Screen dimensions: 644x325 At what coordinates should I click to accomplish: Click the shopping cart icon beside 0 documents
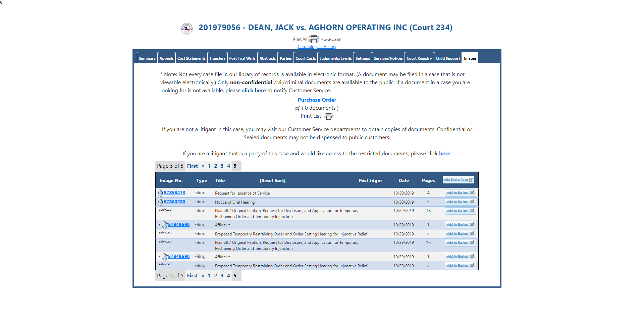[x=298, y=108]
